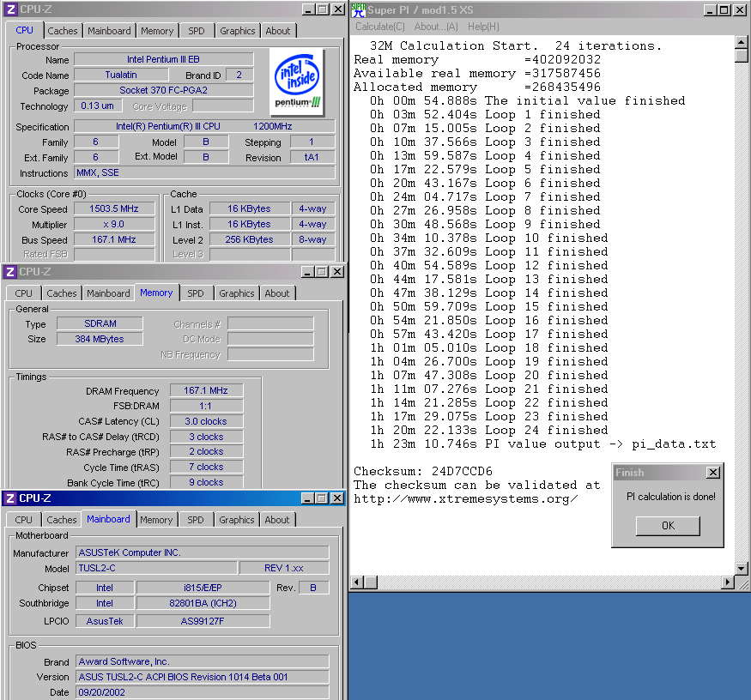Select the SPD tab in the middle CPU-Z window
The image size is (751, 700).
196,293
